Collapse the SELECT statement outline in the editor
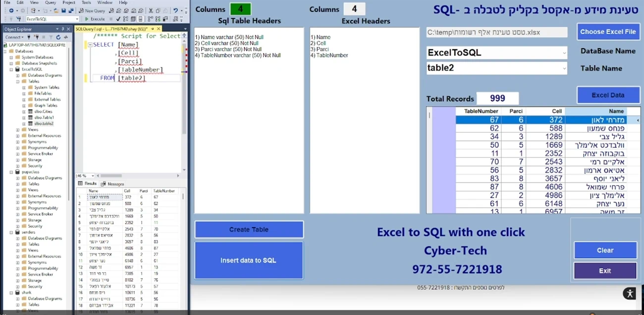The height and width of the screenshot is (315, 644). point(90,45)
